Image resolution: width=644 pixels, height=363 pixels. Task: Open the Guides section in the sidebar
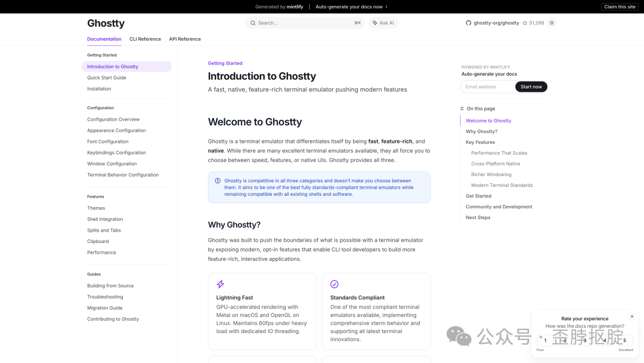(x=94, y=274)
